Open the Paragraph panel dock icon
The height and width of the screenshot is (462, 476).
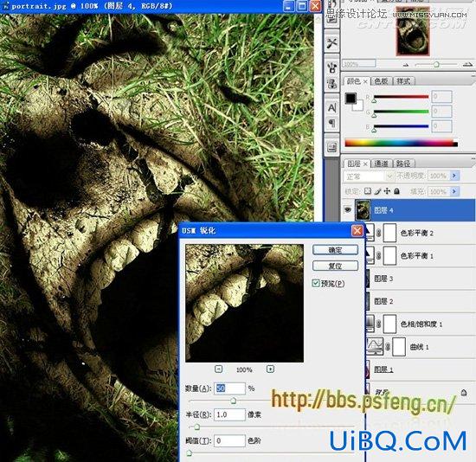coord(331,123)
